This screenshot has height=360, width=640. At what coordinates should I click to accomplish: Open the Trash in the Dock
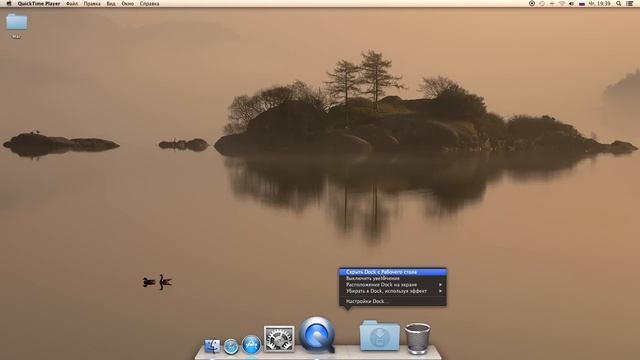tap(417, 338)
